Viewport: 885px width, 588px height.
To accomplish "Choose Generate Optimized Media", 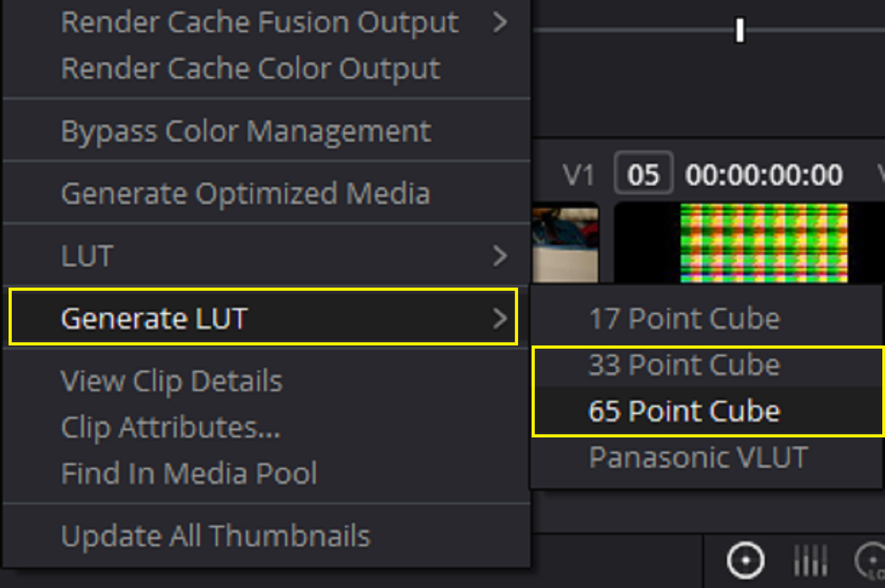I will 246,193.
